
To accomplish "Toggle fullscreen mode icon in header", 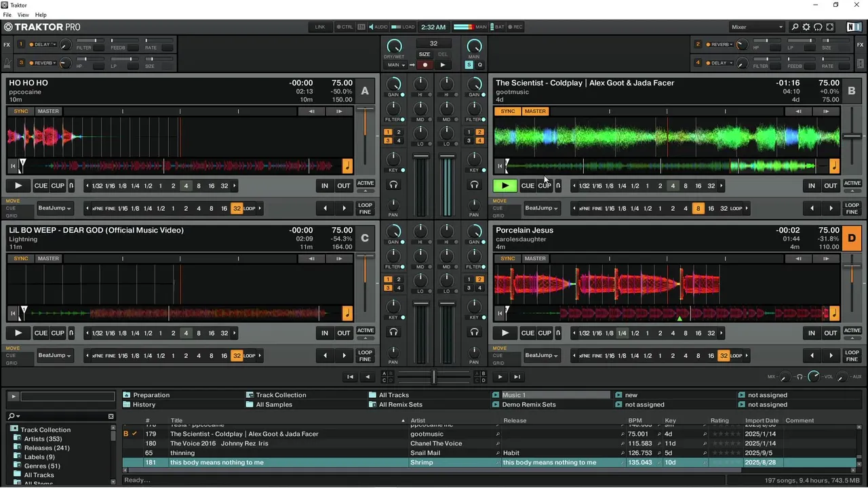I will point(830,27).
